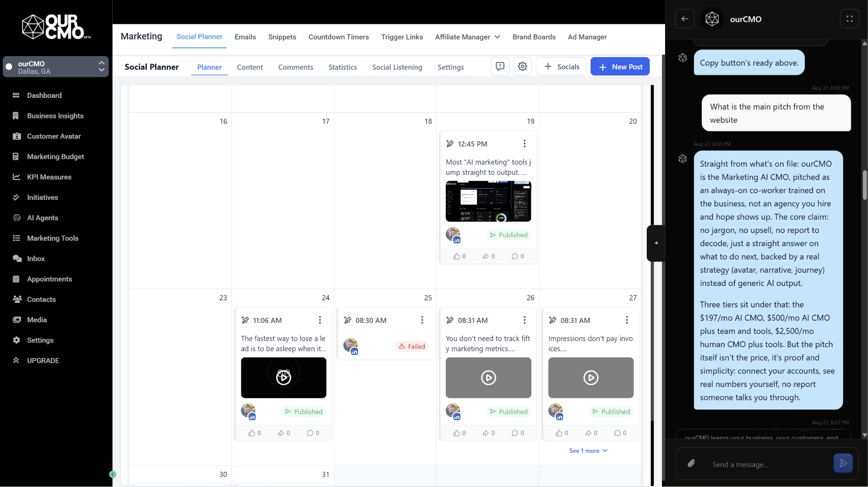Play the video in 11:06 AM post
This screenshot has height=487, width=868.
[284, 377]
